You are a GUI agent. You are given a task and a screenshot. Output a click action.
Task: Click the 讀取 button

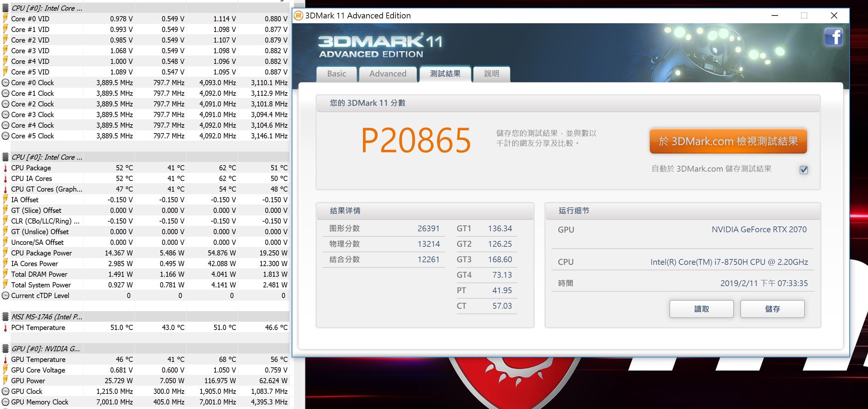coord(701,309)
